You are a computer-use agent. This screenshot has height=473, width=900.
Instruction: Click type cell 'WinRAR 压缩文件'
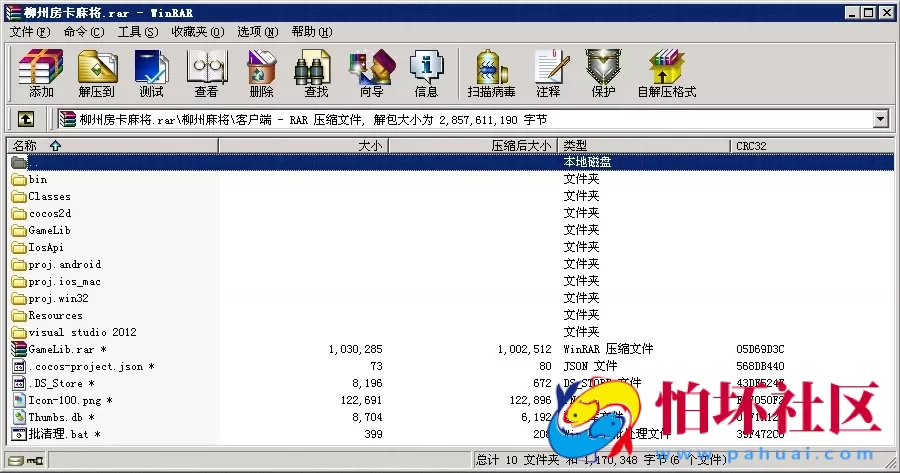[608, 349]
